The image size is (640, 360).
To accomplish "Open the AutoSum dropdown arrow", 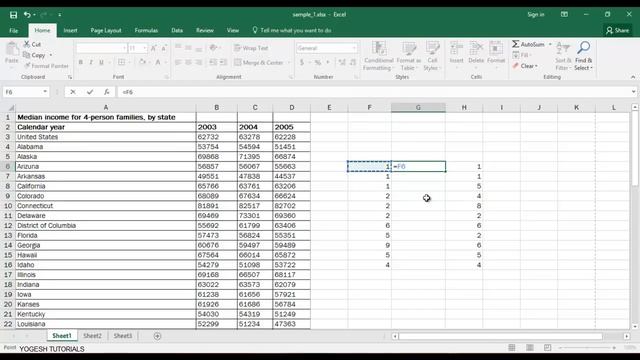I will (x=550, y=44).
